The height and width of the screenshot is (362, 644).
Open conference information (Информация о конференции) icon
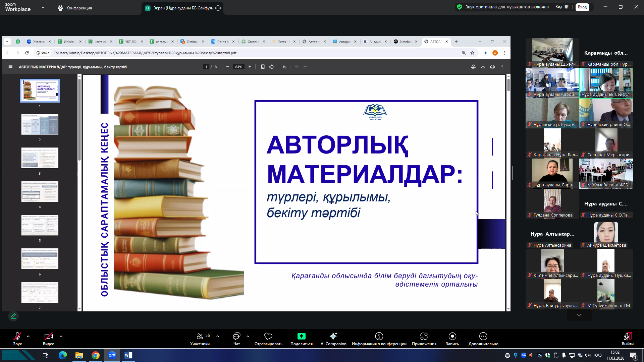coord(379,336)
